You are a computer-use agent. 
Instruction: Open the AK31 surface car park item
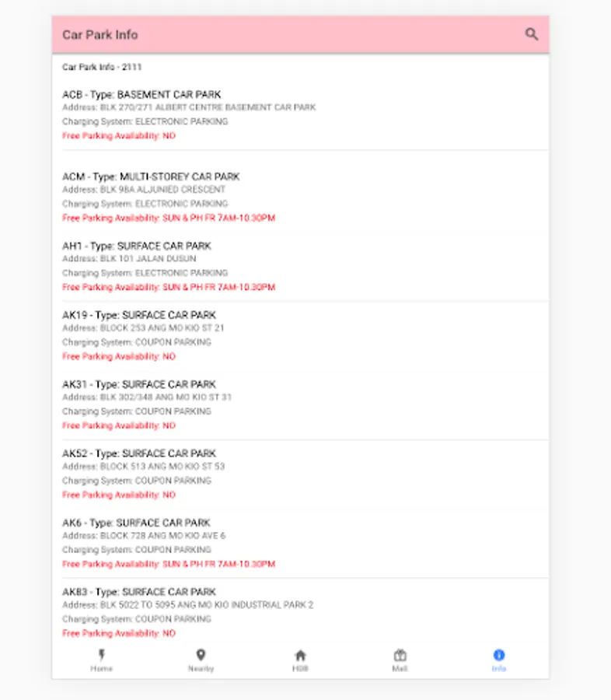coord(300,404)
